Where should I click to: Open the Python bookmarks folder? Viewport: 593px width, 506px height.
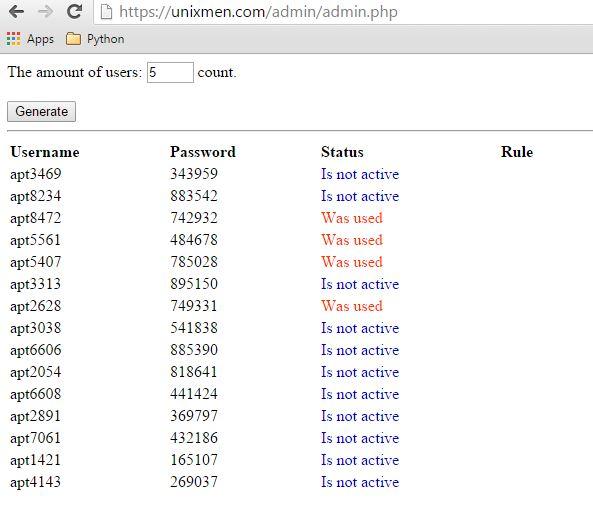pyautogui.click(x=95, y=39)
